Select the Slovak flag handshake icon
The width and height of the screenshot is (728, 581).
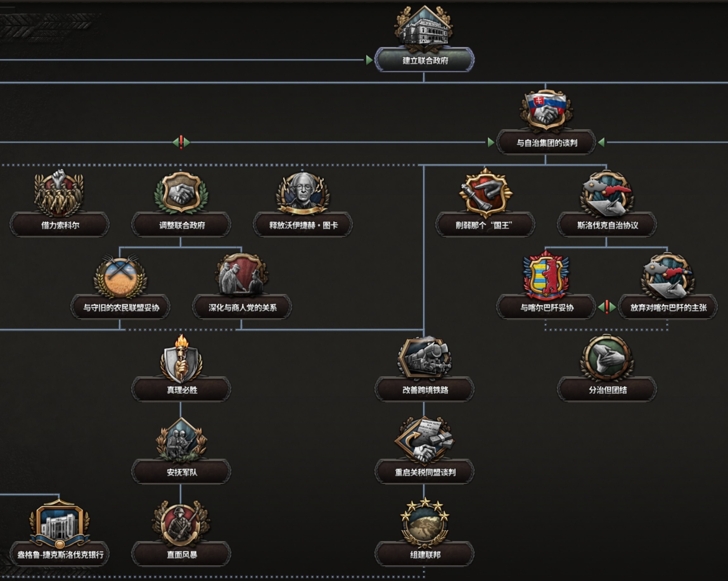point(546,110)
